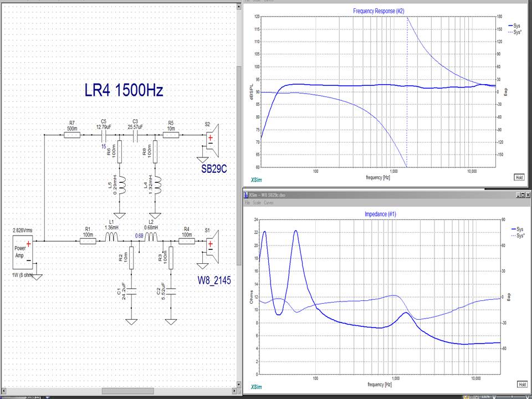Select resistor R5 10m near tweeter

(x=171, y=135)
